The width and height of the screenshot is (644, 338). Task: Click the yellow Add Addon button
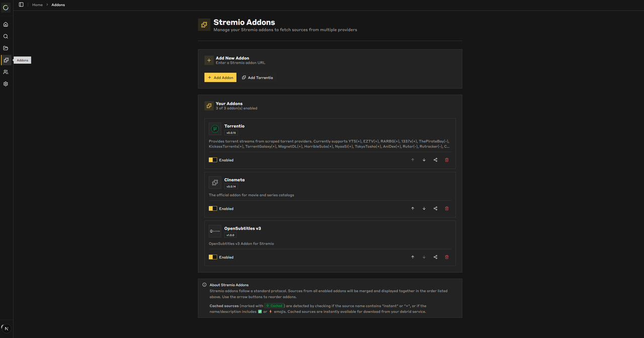click(x=220, y=78)
